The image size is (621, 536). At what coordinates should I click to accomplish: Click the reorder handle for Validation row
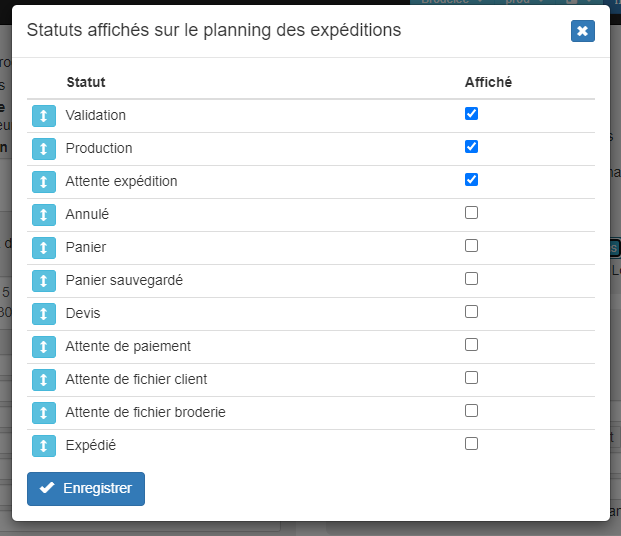tap(44, 116)
